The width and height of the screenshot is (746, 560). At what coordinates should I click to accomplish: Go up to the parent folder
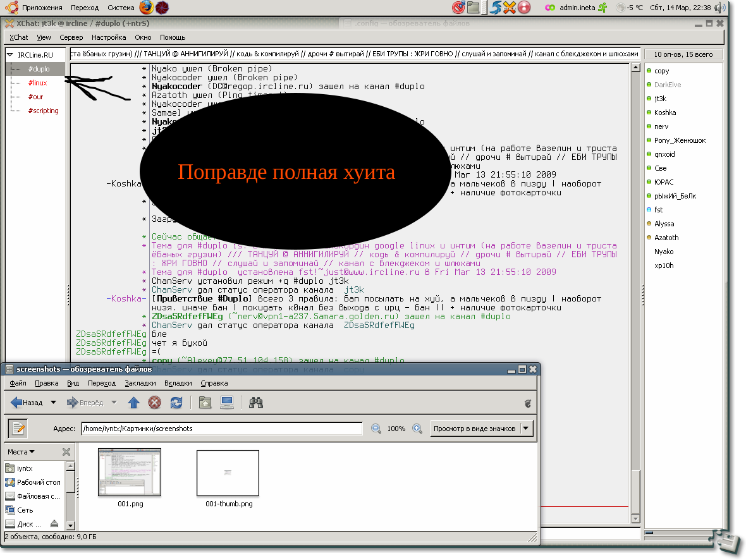click(x=133, y=403)
